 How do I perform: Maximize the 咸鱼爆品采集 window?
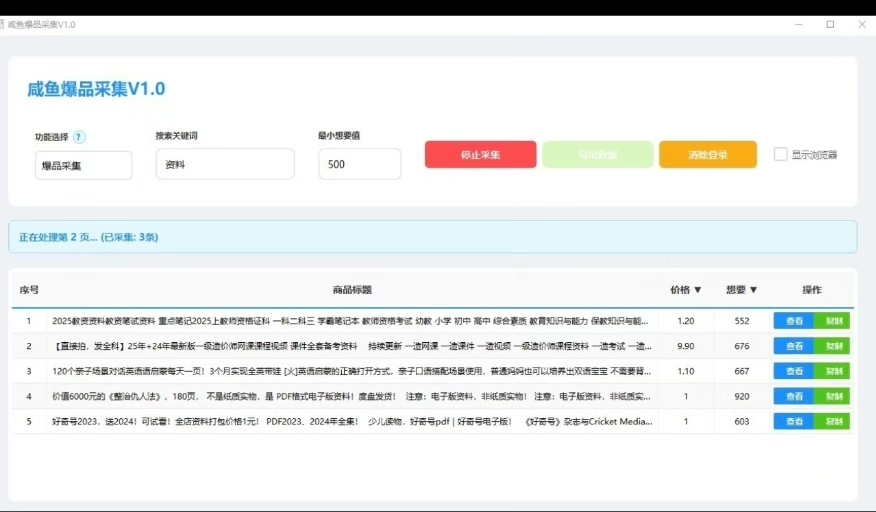pos(830,25)
